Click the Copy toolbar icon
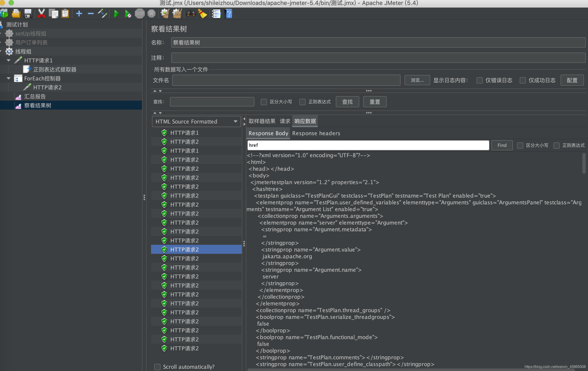588x371 pixels. 53,14
